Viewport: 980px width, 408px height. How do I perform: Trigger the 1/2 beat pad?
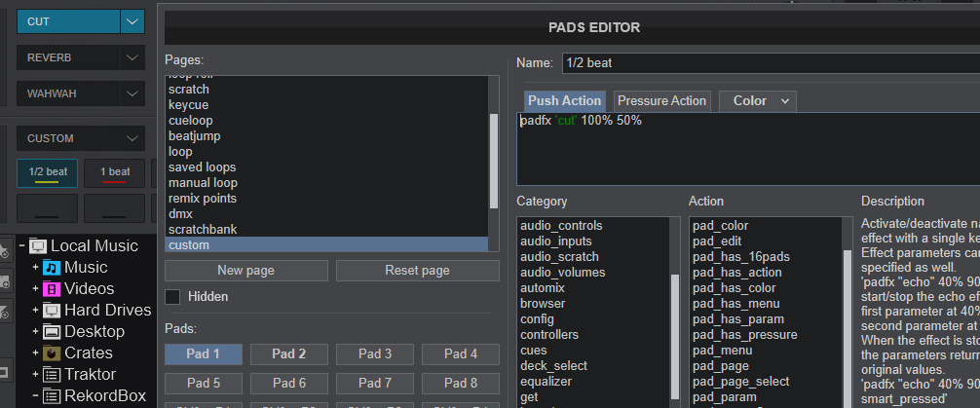pos(48,173)
